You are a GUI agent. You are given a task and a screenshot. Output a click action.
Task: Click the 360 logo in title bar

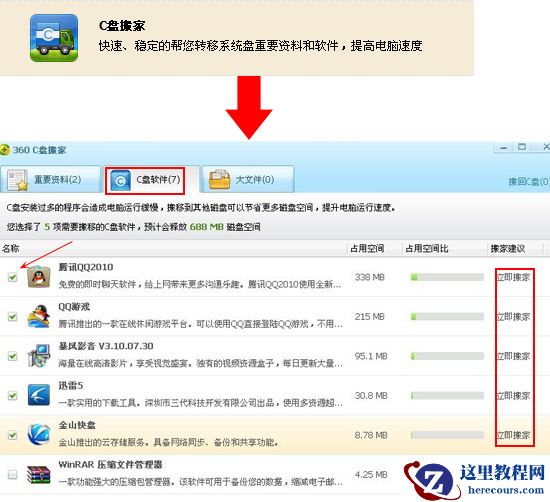5,150
